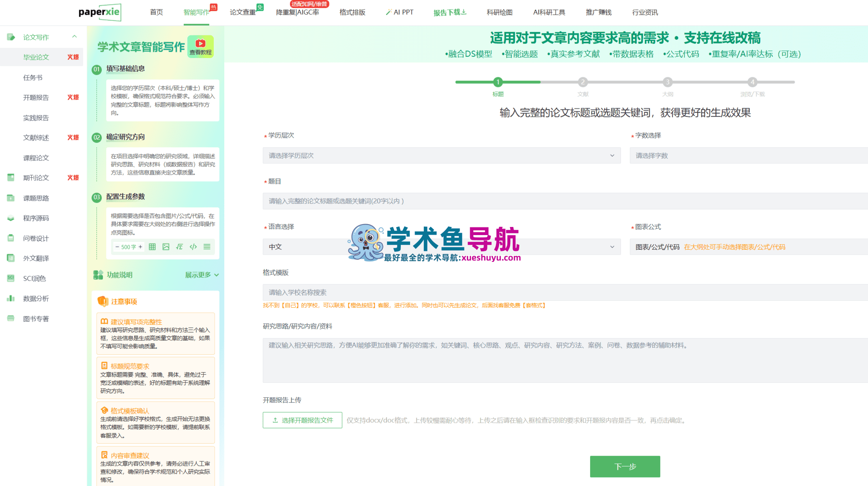
Task: Decrease word count with minus stepper
Action: [117, 247]
